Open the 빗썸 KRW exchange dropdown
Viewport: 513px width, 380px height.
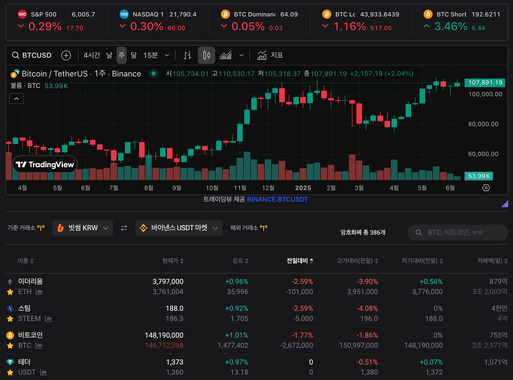pyautogui.click(x=83, y=228)
